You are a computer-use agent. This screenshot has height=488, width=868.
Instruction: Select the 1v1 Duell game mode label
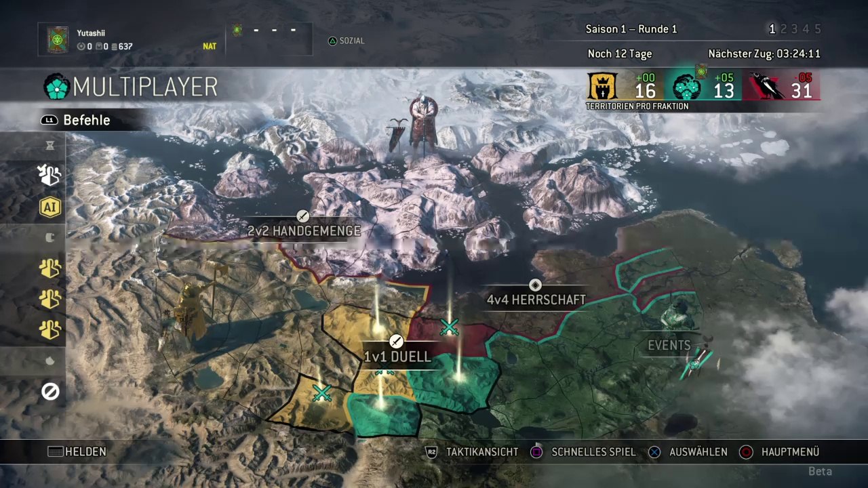tap(397, 357)
